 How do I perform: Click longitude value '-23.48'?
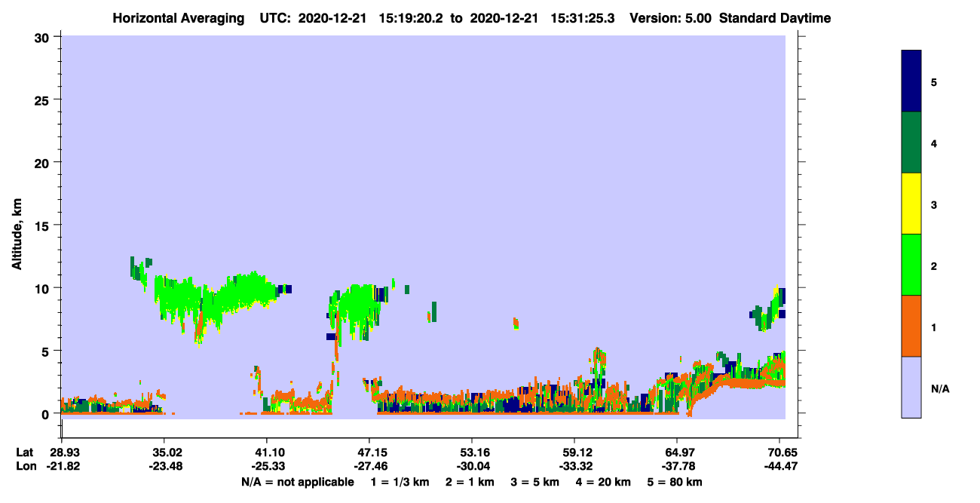click(x=164, y=466)
